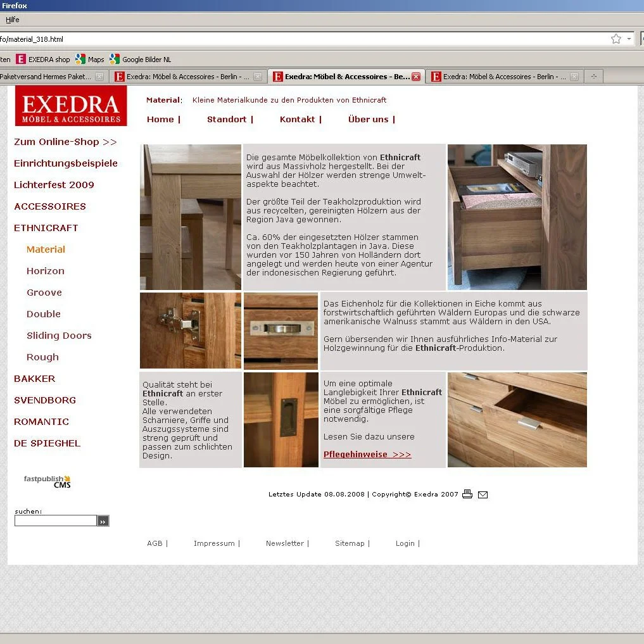
Task: Open the Maps bookmark
Action: (x=90, y=60)
